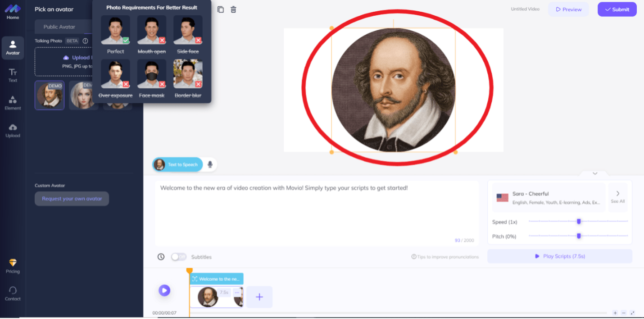The width and height of the screenshot is (644, 319).
Task: Click the Preview button
Action: pos(568,9)
